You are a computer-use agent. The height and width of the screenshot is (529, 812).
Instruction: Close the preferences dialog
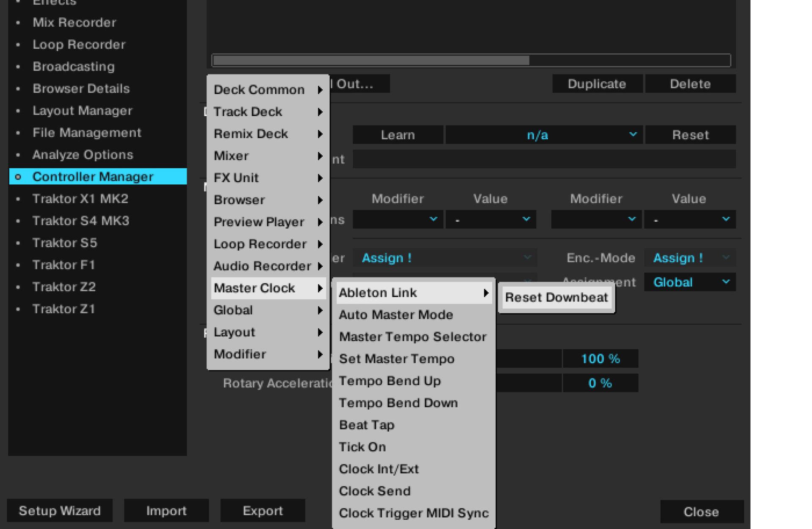coord(701,512)
